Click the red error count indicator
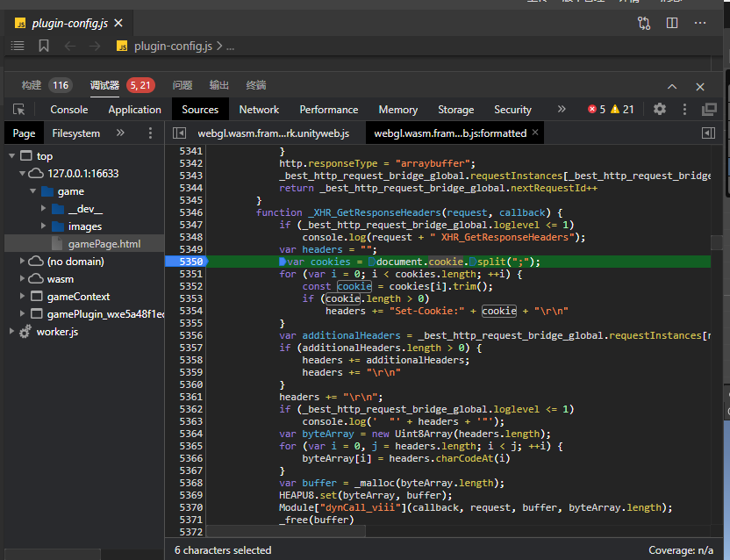 (597, 110)
